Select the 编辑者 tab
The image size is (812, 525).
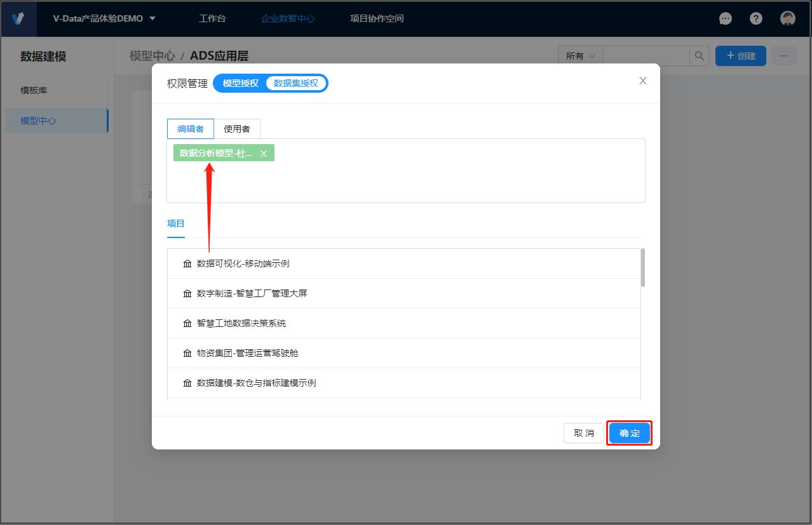191,129
